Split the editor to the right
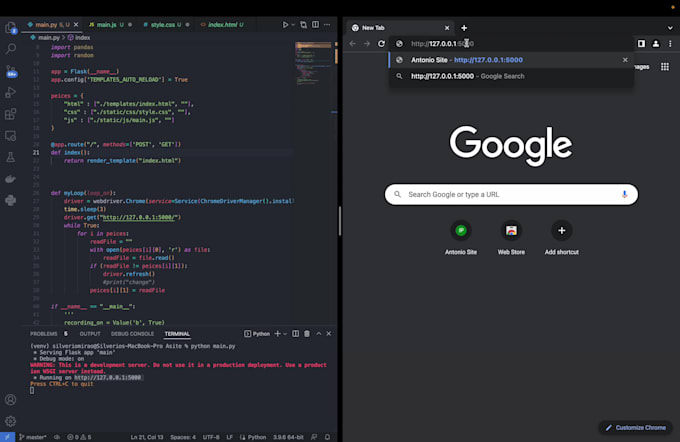This screenshot has height=442, width=680. (315, 25)
